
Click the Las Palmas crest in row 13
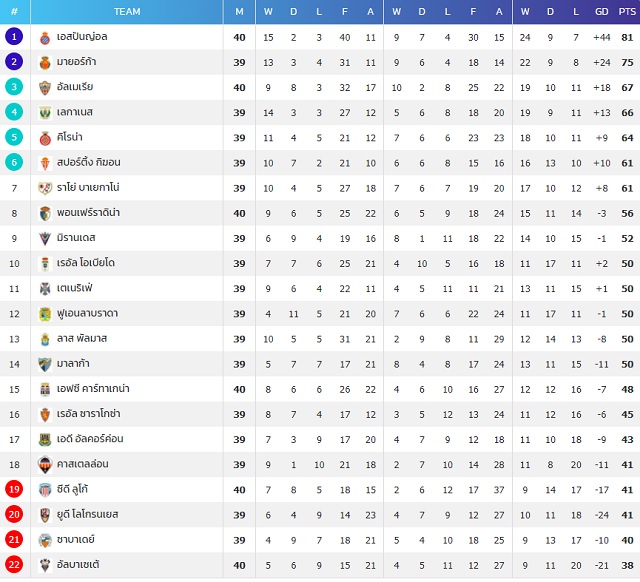click(45, 339)
